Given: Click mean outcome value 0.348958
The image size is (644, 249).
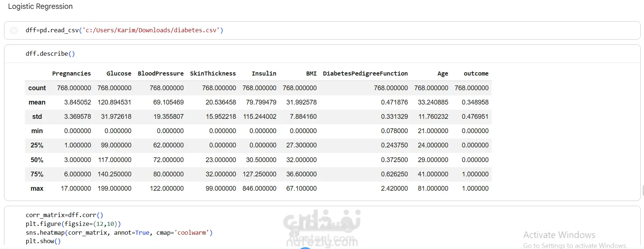Looking at the screenshot, I should 475,102.
